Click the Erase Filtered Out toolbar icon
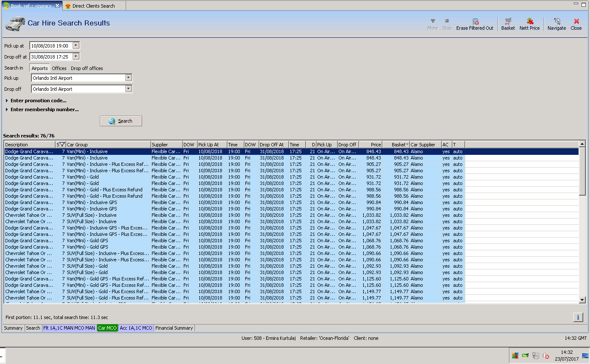Image resolution: width=590 pixels, height=364 pixels. coord(475,21)
